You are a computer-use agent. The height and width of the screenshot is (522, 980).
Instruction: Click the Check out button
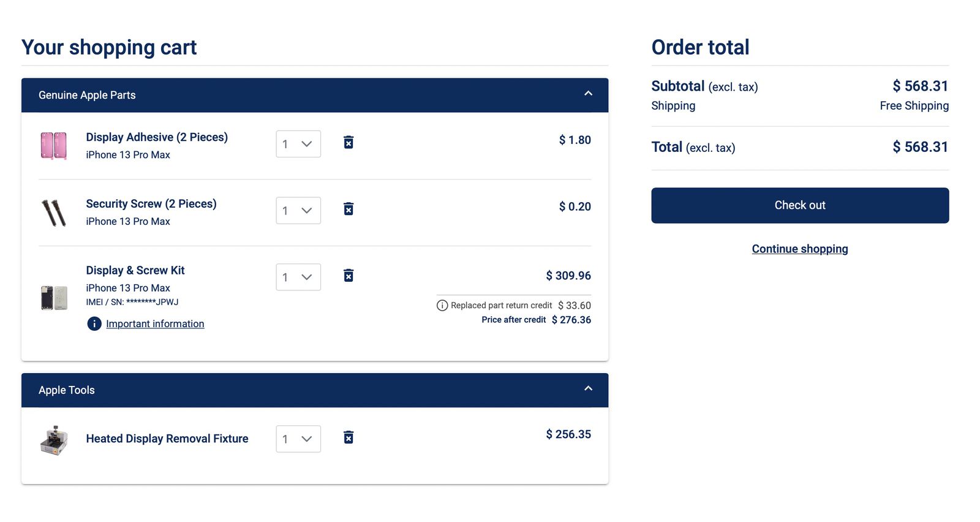point(800,205)
